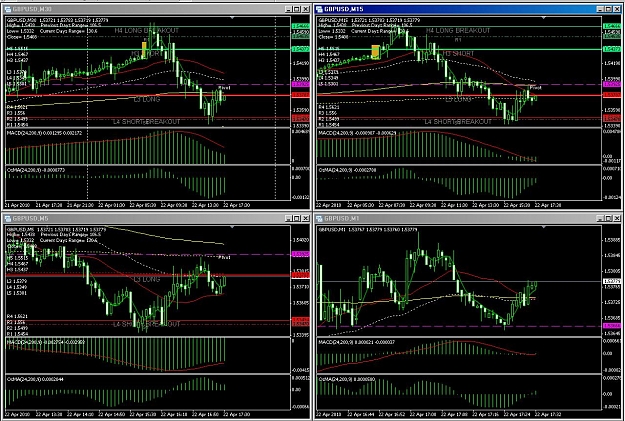Viewport: 625px width, 421px height.
Task: Minimize the GBPUSD,M30 chart window
Action: coord(289,9)
